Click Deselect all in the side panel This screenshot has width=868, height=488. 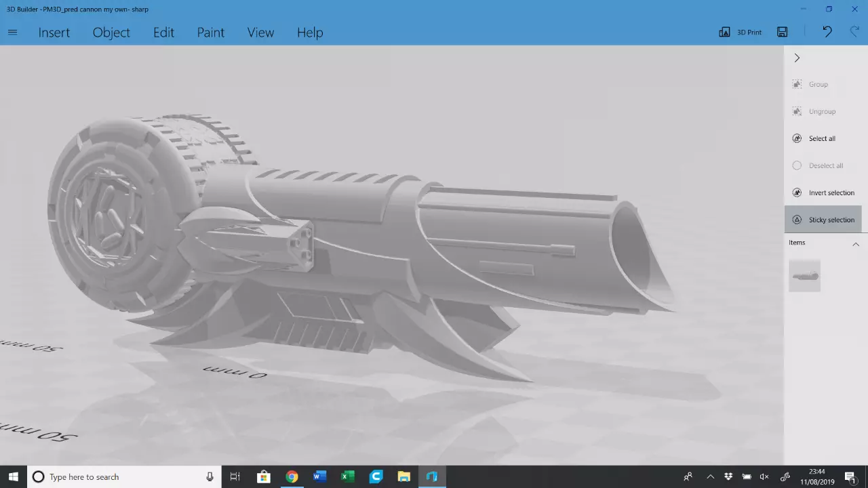[x=826, y=165]
